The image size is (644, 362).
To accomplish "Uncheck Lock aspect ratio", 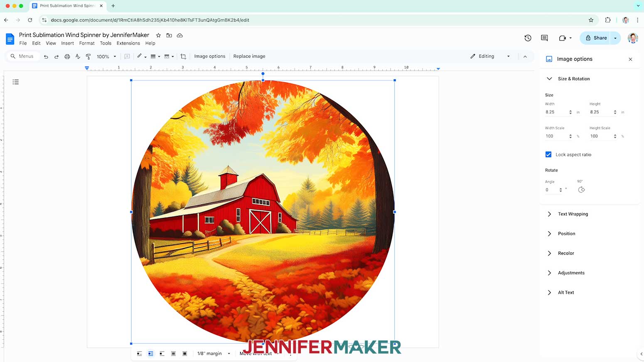I will point(548,154).
